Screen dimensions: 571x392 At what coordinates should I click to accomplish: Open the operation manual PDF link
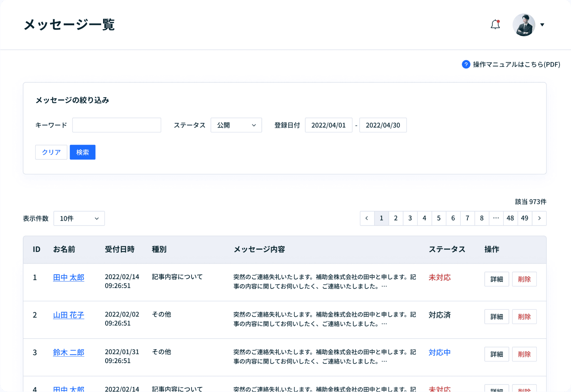pyautogui.click(x=516, y=65)
